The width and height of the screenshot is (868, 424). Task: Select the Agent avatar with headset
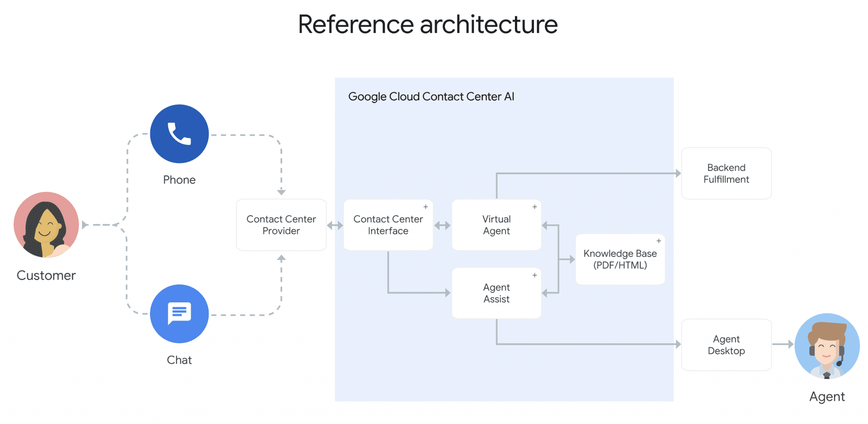pos(827,346)
